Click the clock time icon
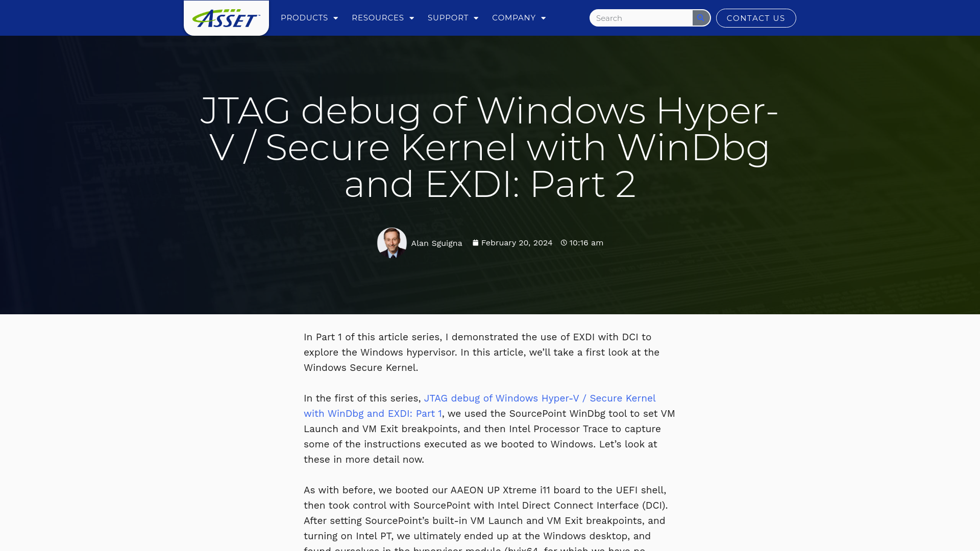Image resolution: width=980 pixels, height=551 pixels. click(x=563, y=242)
